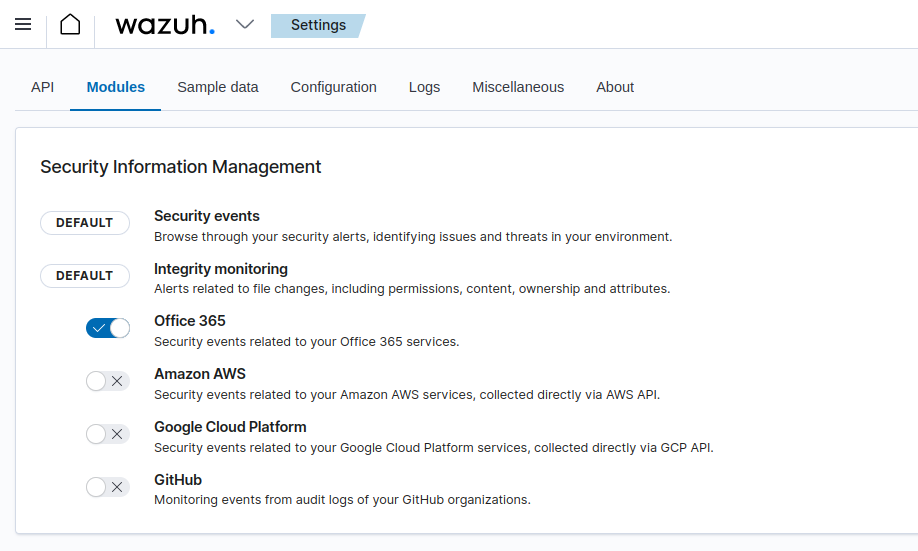The height and width of the screenshot is (551, 918).
Task: Click the home icon
Action: [70, 25]
